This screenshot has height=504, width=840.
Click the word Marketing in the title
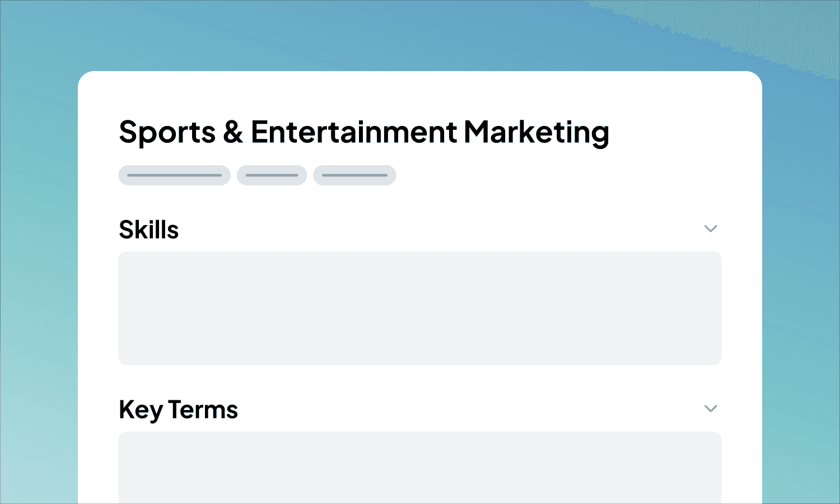coord(536,132)
